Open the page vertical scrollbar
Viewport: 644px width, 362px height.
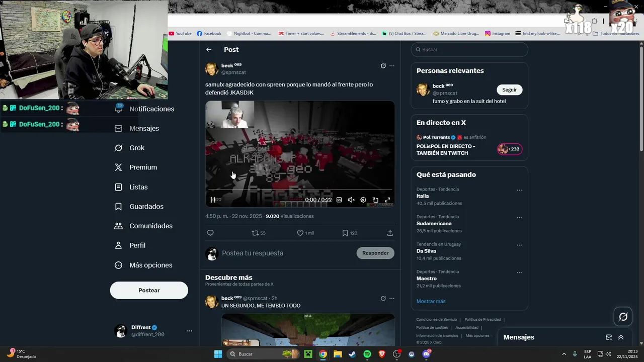[x=641, y=98]
